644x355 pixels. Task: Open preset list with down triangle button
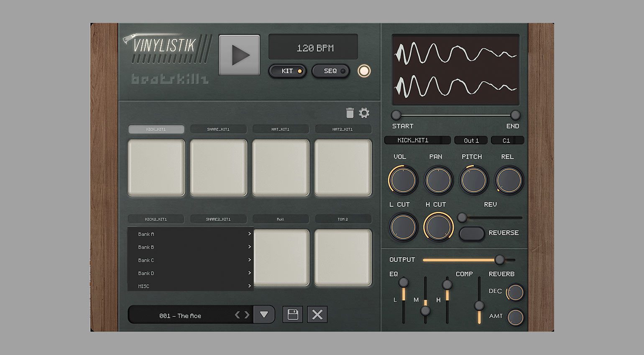(264, 314)
